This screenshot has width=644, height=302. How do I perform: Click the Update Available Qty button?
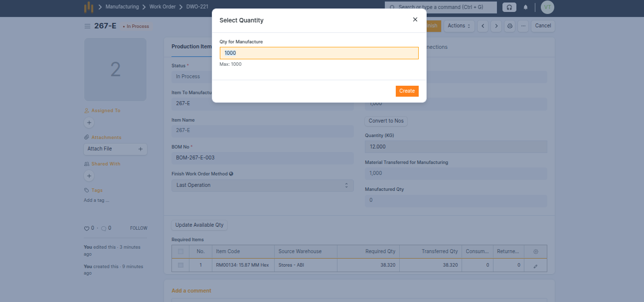[x=199, y=225]
